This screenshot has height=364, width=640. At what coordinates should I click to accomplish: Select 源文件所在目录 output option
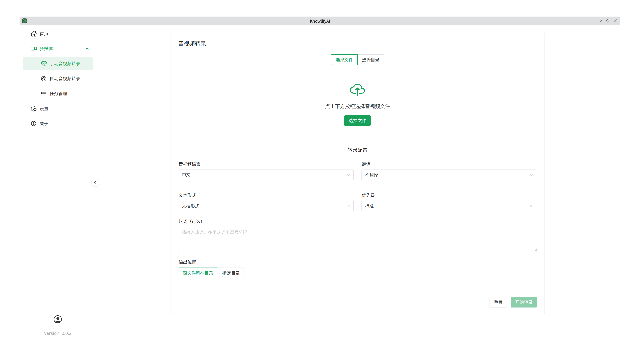198,273
